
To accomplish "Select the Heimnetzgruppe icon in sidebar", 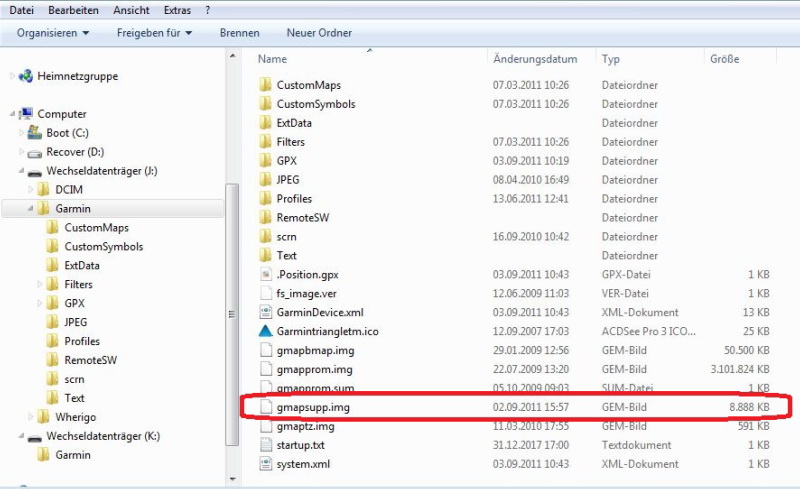I will click(x=26, y=77).
